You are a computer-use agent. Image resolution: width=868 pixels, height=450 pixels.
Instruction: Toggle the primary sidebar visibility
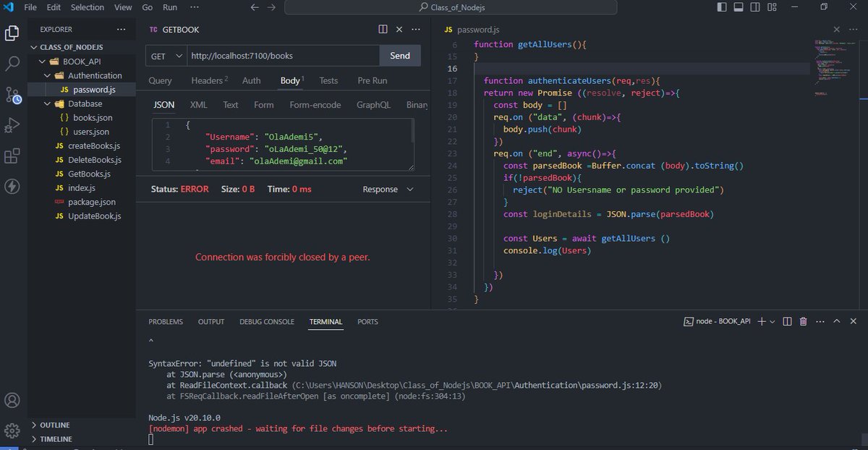pos(720,7)
